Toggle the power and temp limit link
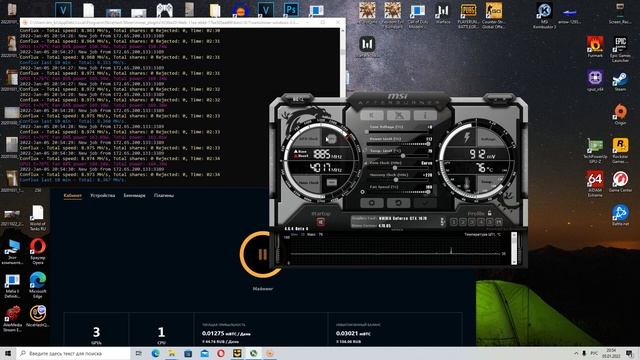The image size is (640, 360). [x=365, y=150]
